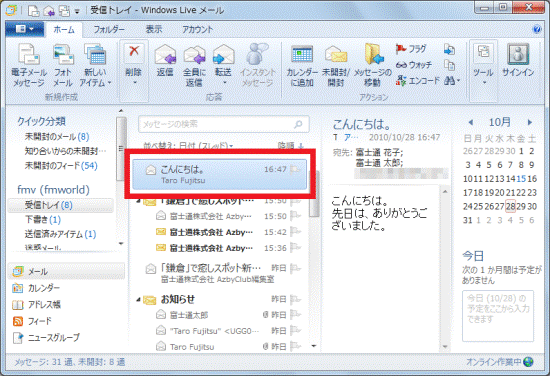Switch to the 表示 tab

pos(154,29)
